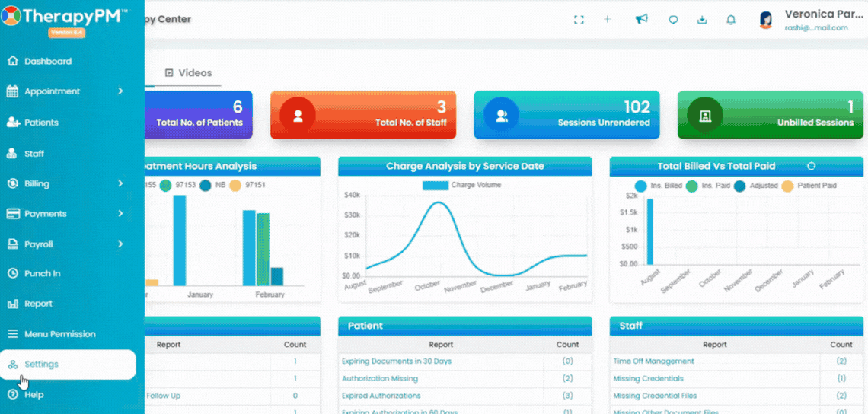Expand the Appointment submenu chevron
Screen dimensions: 868x414
pyautogui.click(x=120, y=91)
